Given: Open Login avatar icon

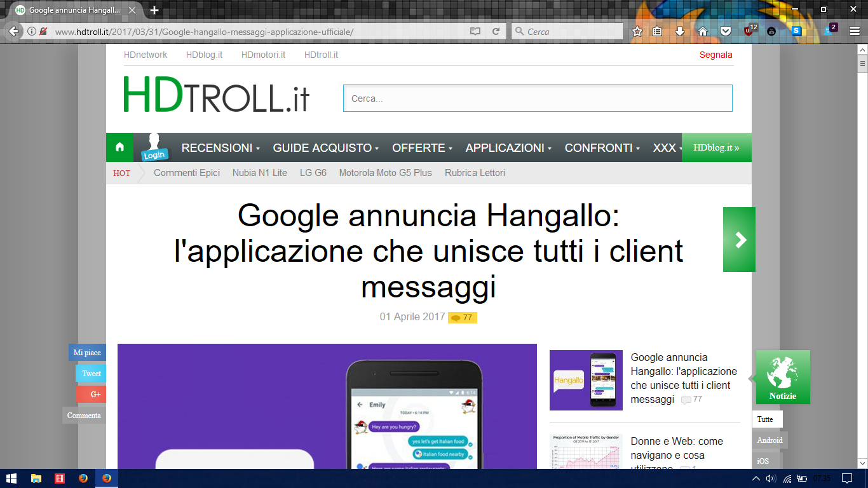Looking at the screenshot, I should tap(153, 147).
